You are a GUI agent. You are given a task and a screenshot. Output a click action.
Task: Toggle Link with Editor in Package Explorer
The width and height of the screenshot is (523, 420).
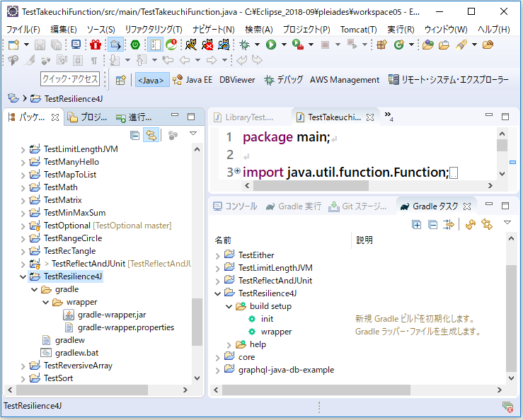(151, 135)
